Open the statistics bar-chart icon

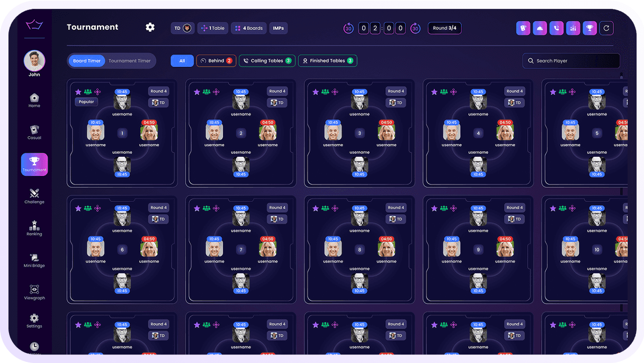pyautogui.click(x=573, y=28)
